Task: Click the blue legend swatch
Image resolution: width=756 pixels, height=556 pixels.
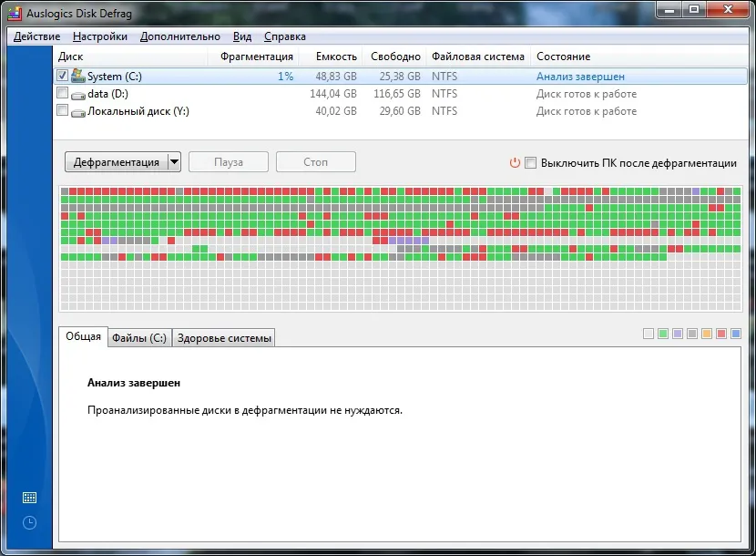Action: tap(736, 334)
